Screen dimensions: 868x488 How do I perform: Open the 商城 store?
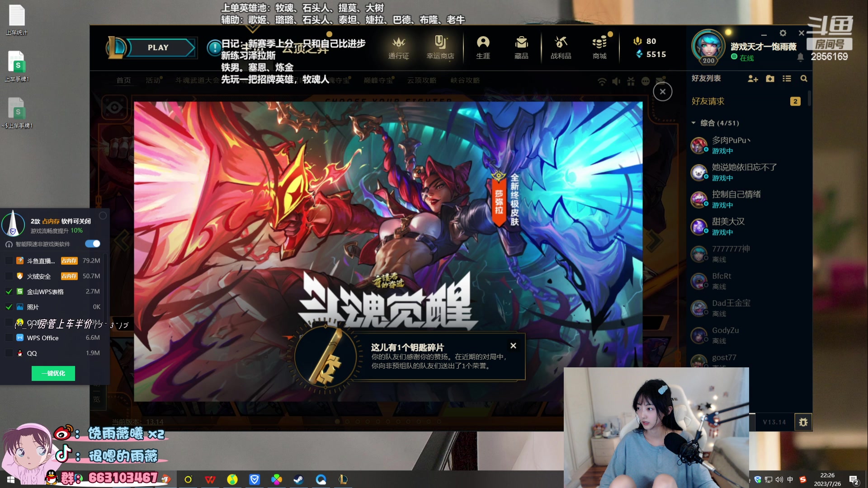coord(599,48)
